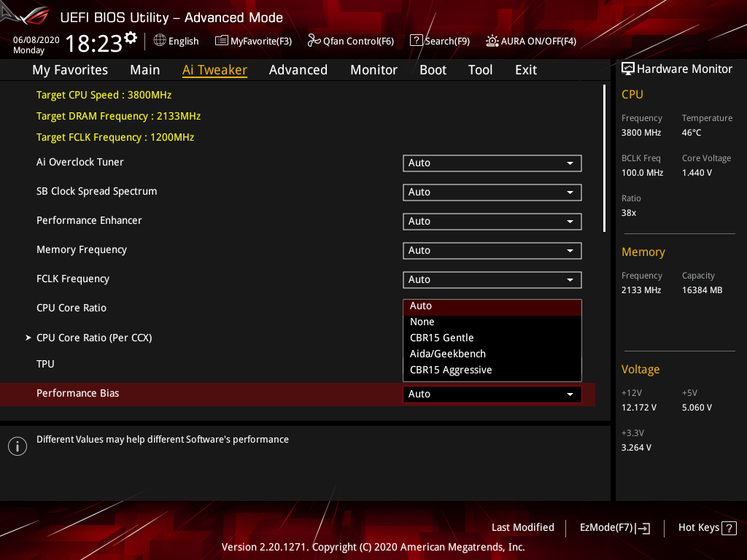The image size is (747, 560).
Task: Click the globe language icon
Action: point(160,41)
